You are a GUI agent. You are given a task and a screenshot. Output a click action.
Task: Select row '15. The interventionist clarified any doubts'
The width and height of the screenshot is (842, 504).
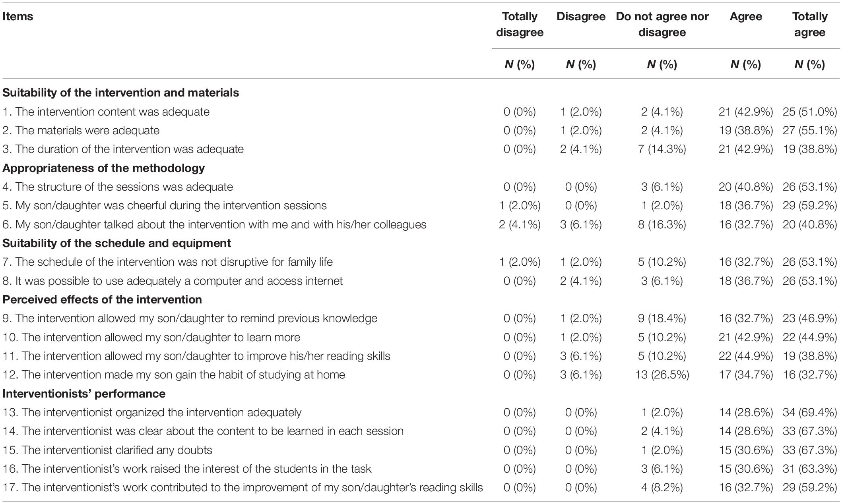(421, 450)
